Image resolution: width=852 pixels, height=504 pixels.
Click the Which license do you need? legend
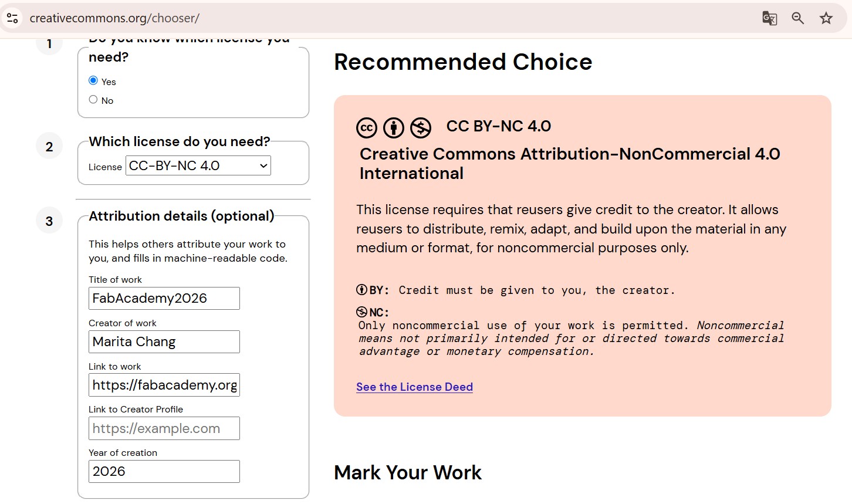click(x=180, y=141)
